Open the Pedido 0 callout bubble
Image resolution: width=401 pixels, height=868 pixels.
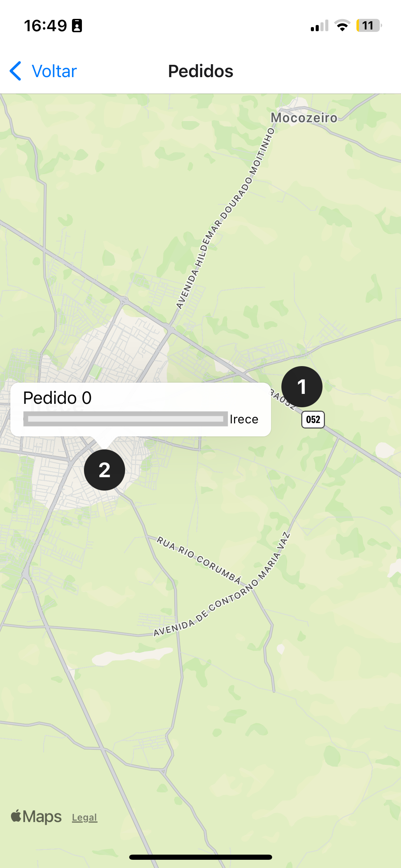(x=141, y=409)
